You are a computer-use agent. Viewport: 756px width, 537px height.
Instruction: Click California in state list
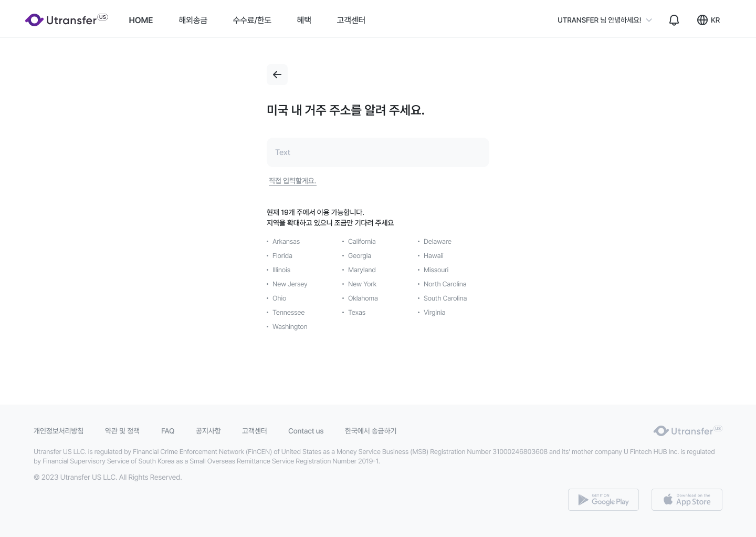point(362,242)
